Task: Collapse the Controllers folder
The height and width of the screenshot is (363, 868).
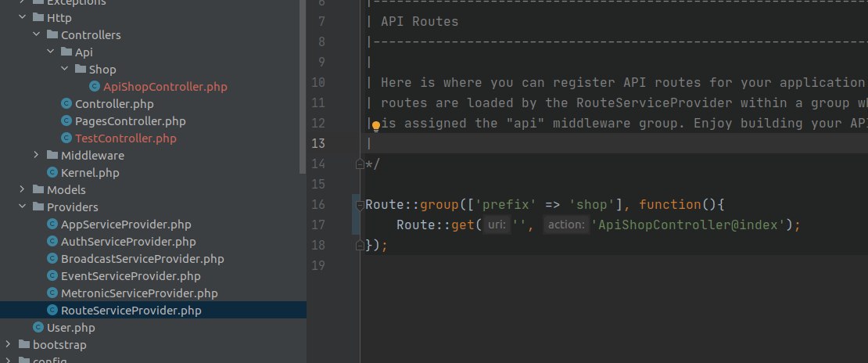Action: point(37,34)
